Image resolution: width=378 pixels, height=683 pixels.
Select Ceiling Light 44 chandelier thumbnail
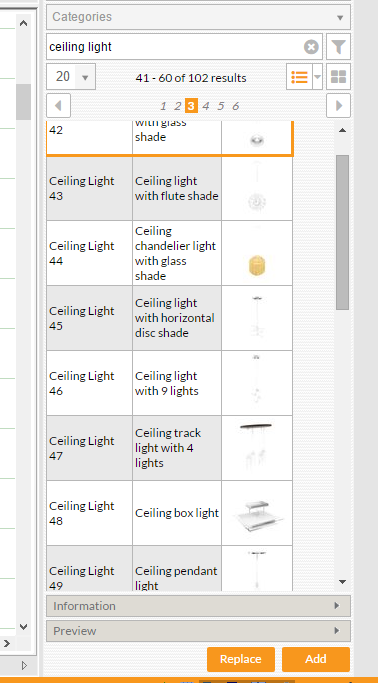click(257, 253)
